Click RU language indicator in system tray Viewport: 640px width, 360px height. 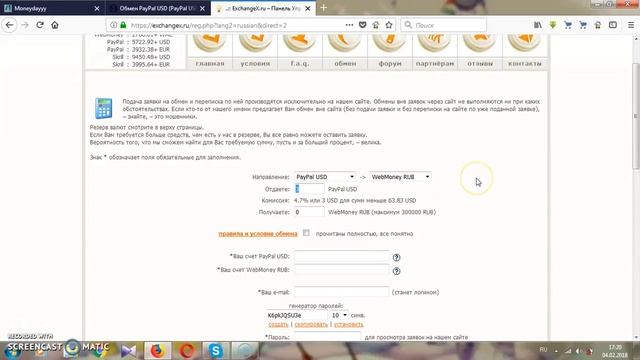(543, 350)
